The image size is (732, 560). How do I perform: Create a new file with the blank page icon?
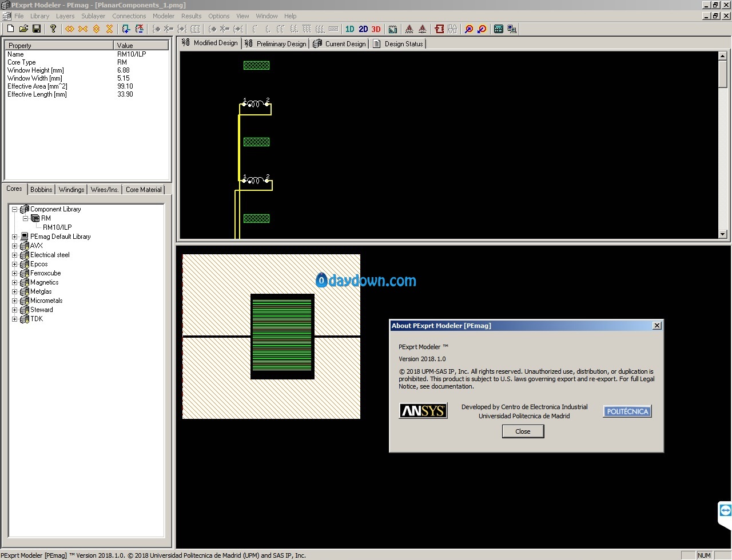coord(10,29)
